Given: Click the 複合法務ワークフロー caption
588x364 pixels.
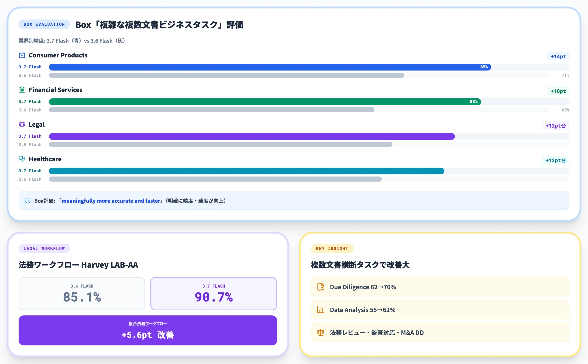Looking at the screenshot, I should pyautogui.click(x=148, y=323).
